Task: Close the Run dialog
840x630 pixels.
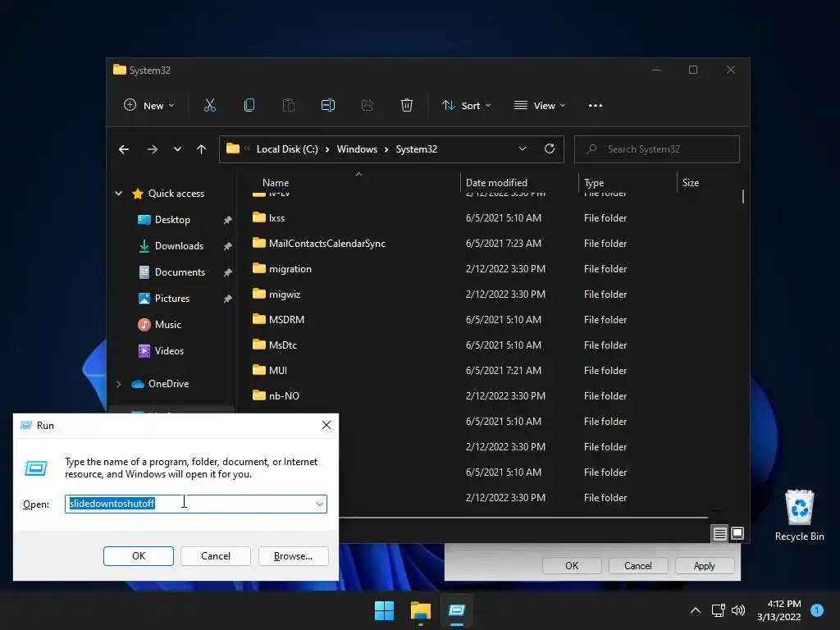Action: point(326,426)
